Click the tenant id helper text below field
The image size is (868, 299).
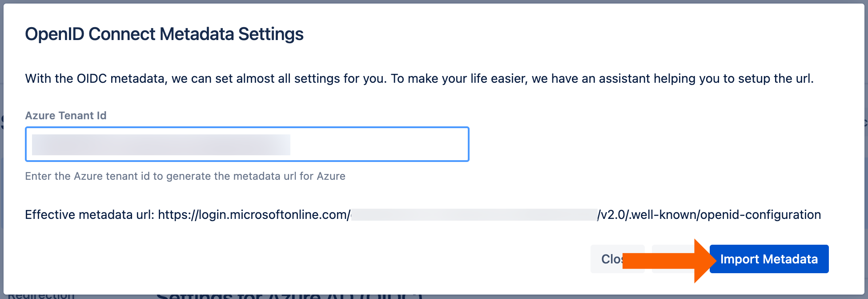click(185, 176)
